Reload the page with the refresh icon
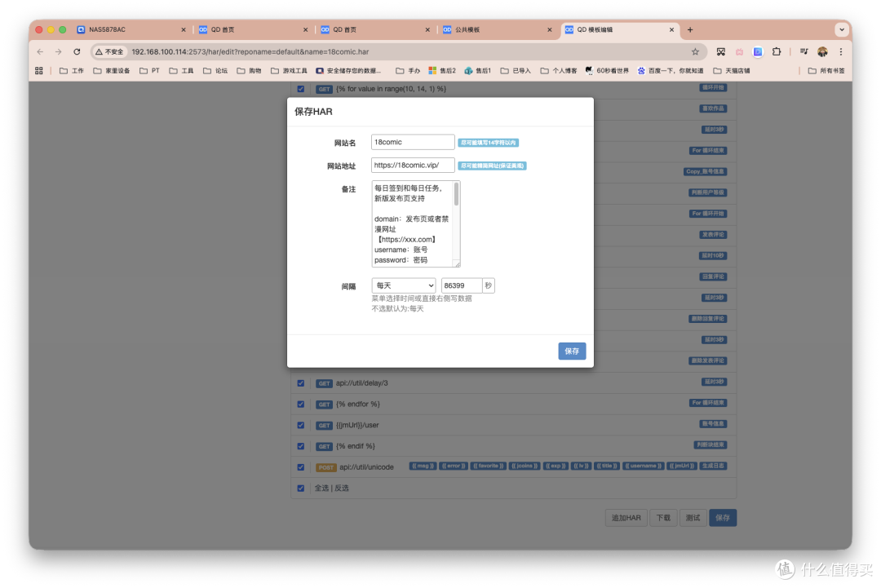Image resolution: width=881 pixels, height=588 pixels. [x=77, y=51]
